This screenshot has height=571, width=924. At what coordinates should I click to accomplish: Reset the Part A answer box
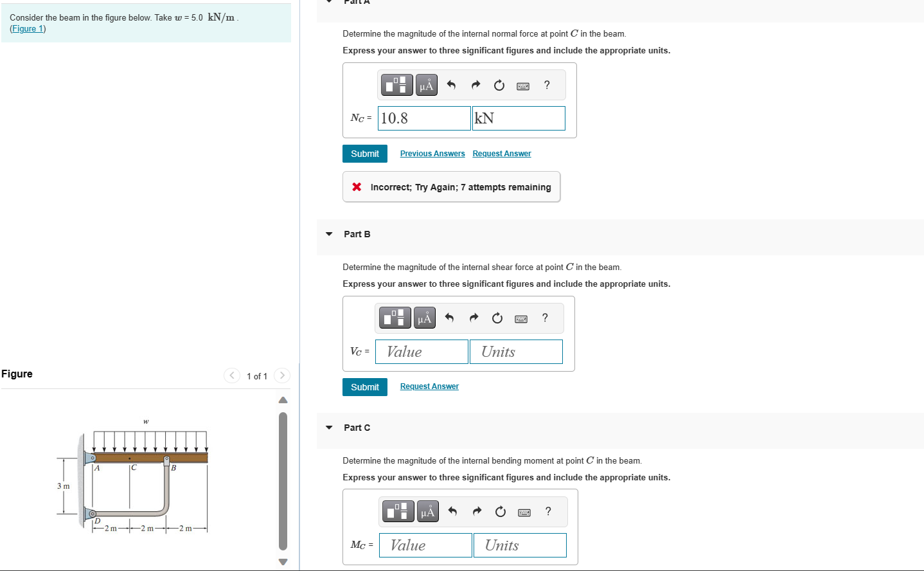pyautogui.click(x=499, y=85)
